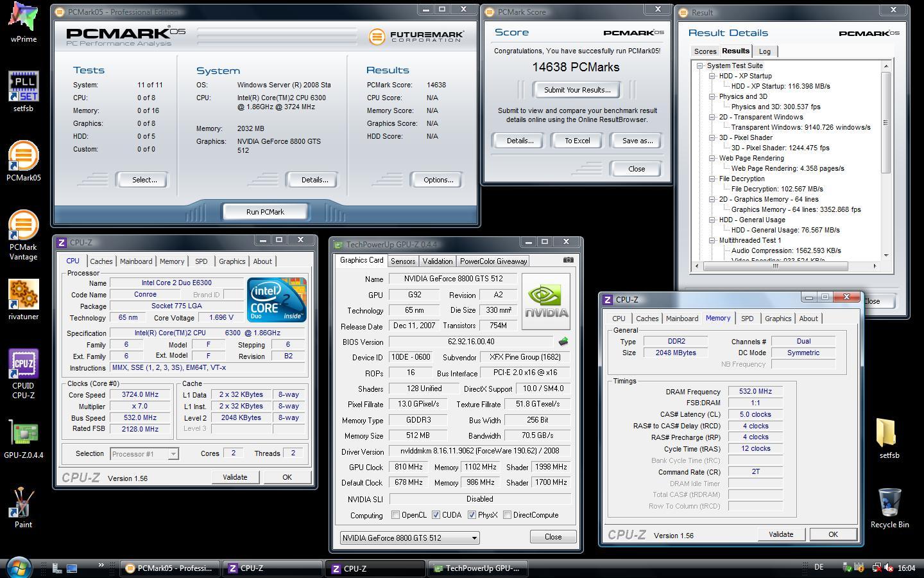Screen dimensions: 924x578
Task: Collapse the HDD - XP Startup node
Action: tap(712, 76)
